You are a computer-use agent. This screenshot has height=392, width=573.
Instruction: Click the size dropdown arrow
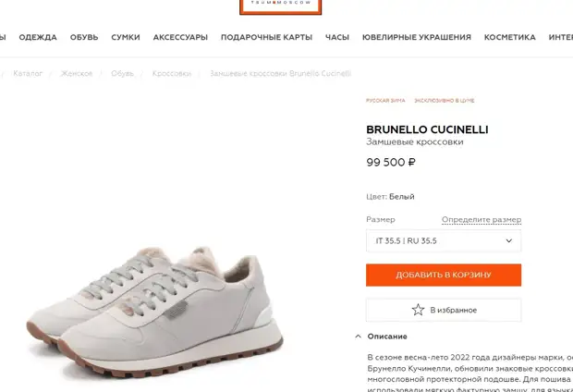point(508,240)
